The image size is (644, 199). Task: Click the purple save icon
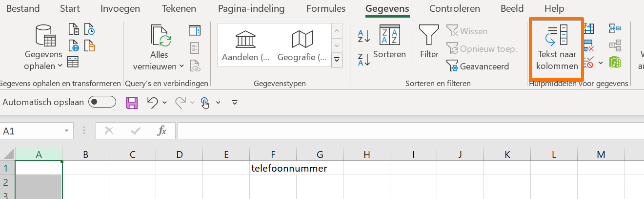(x=132, y=103)
